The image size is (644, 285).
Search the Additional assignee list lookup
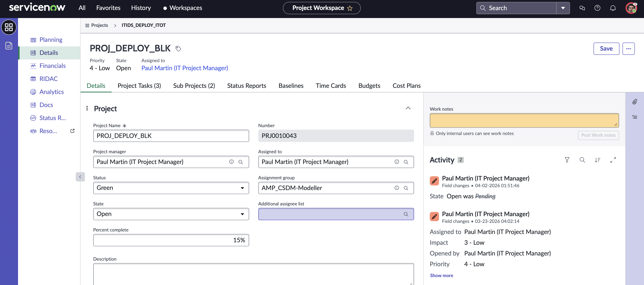pos(406,214)
